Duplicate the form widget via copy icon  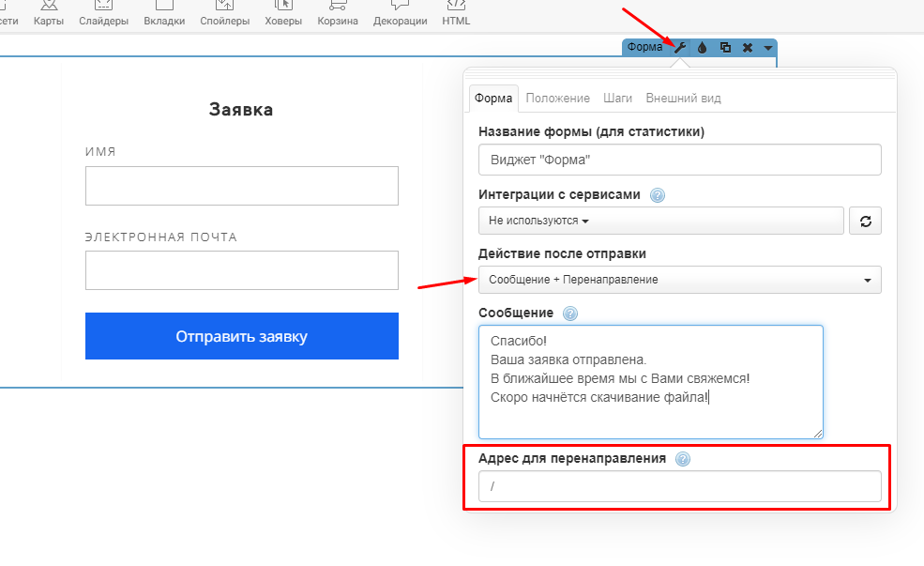(725, 48)
